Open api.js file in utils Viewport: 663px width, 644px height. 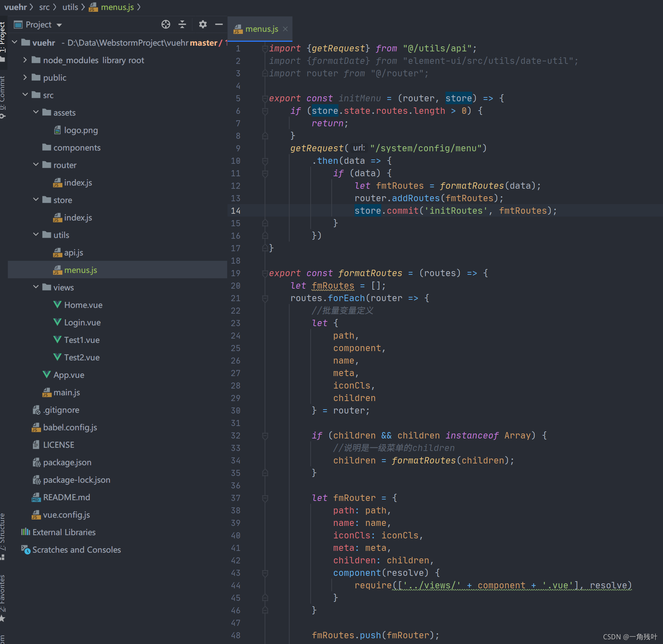[x=68, y=253]
